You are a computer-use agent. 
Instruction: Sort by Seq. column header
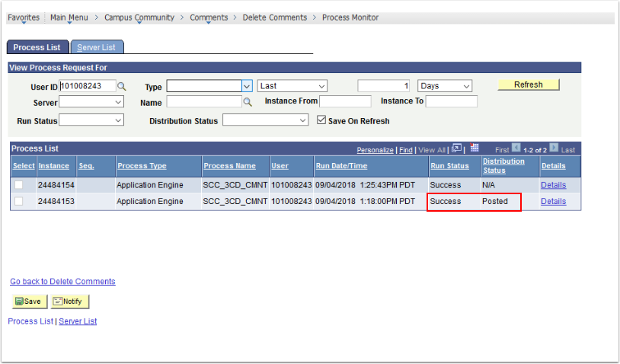86,166
